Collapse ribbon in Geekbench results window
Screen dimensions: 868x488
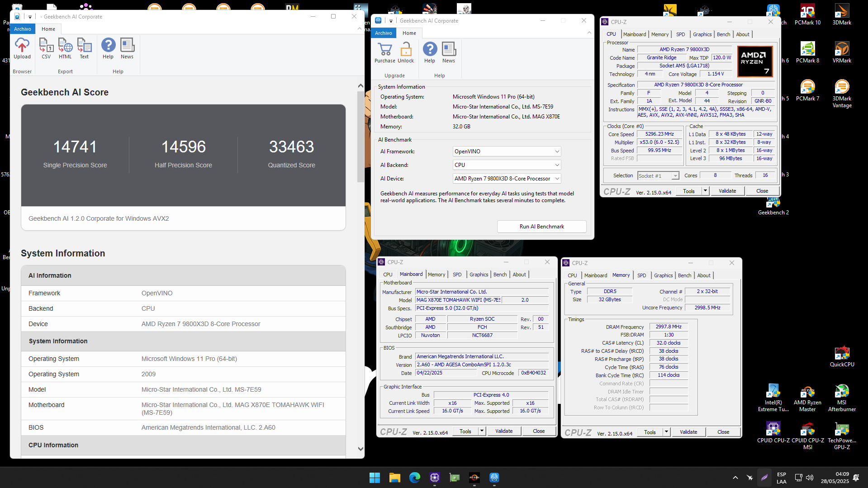(x=360, y=28)
